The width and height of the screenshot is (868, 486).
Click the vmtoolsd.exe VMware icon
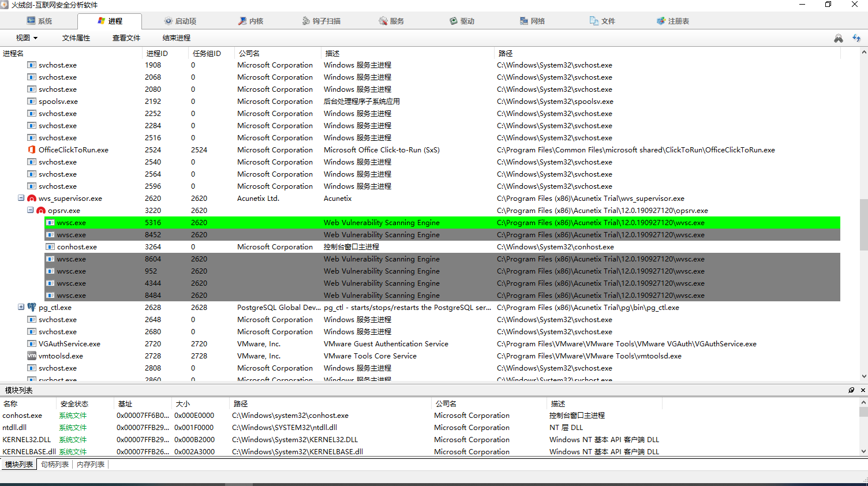click(32, 356)
